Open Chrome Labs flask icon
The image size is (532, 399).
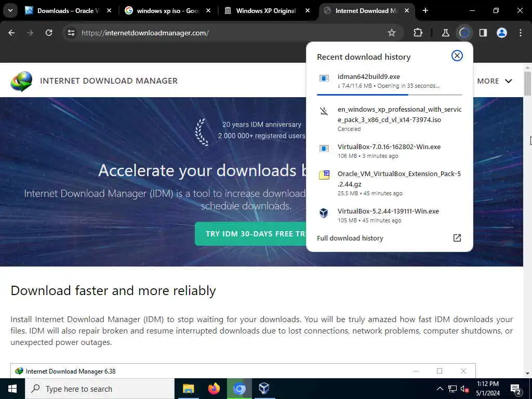[x=445, y=33]
